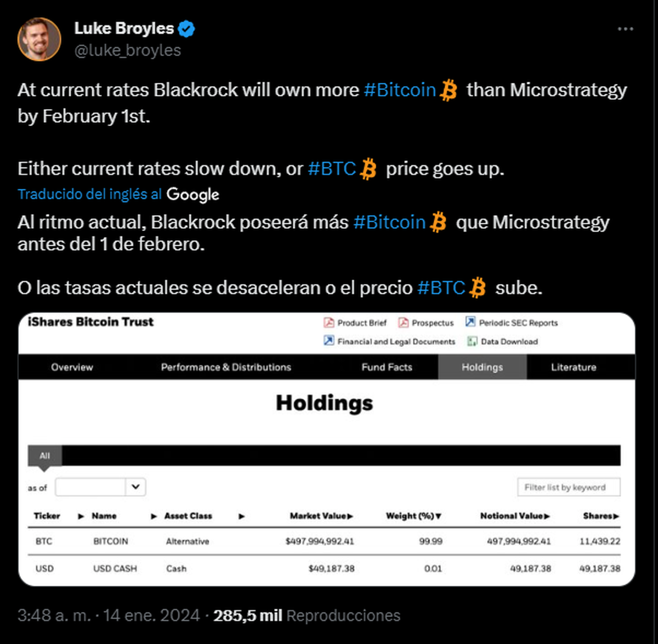Click the 'Traducido del inglés al' translation link

(x=89, y=194)
